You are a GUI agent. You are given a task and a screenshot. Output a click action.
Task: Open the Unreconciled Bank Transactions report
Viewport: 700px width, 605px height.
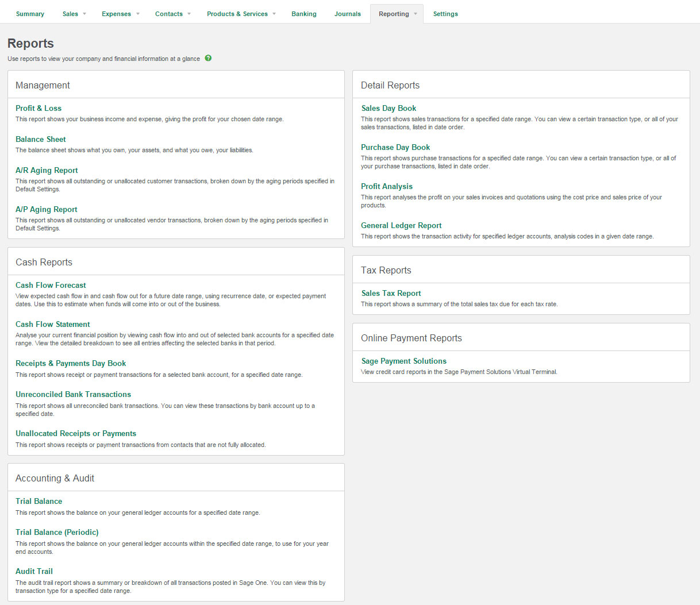click(x=74, y=394)
